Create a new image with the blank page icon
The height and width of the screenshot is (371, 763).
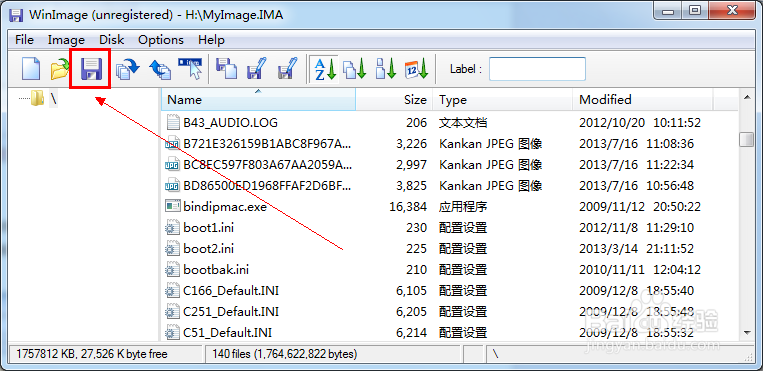pos(31,69)
